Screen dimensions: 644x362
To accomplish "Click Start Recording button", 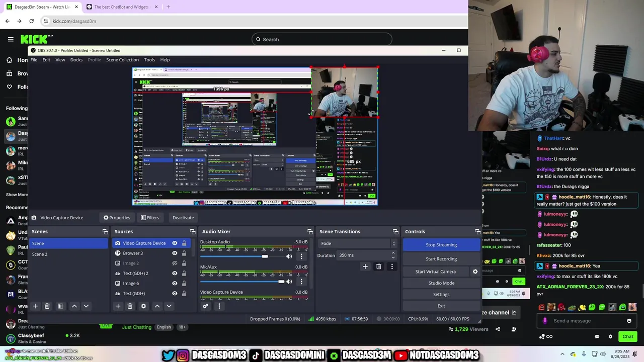I will tap(441, 259).
